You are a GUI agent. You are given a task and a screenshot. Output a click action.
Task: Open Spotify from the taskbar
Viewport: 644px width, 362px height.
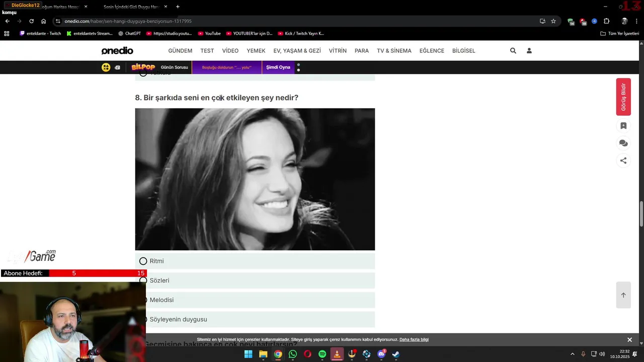click(x=322, y=354)
